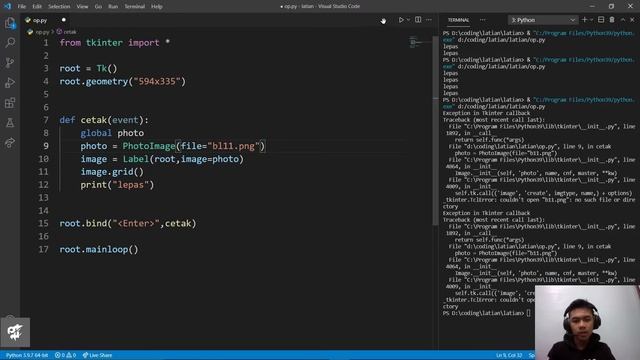Image resolution: width=640 pixels, height=360 pixels.
Task: Select Python 3.9.7 64-bit interpreter in status bar
Action: click(27, 355)
